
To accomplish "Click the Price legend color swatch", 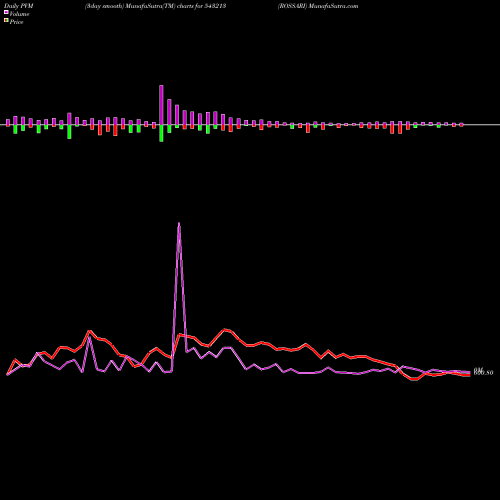I will coord(6,21).
